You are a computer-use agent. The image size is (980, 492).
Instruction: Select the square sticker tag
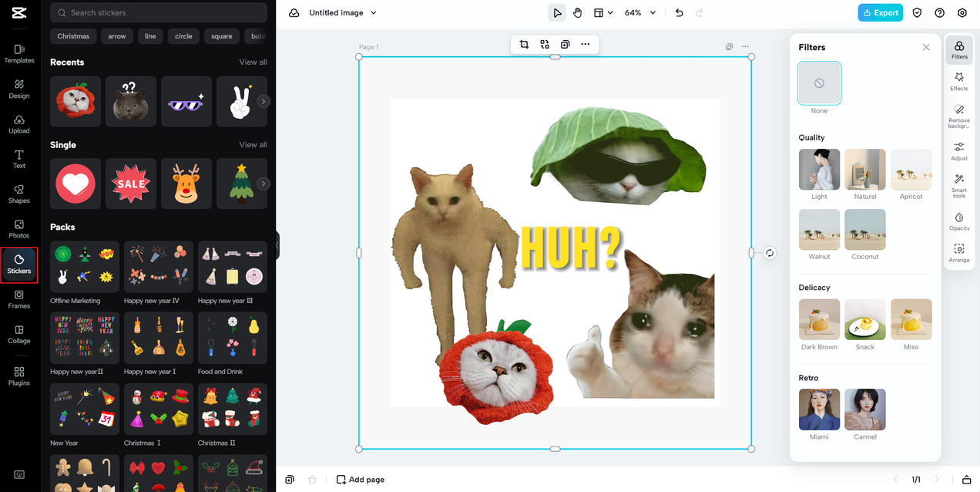tap(222, 36)
